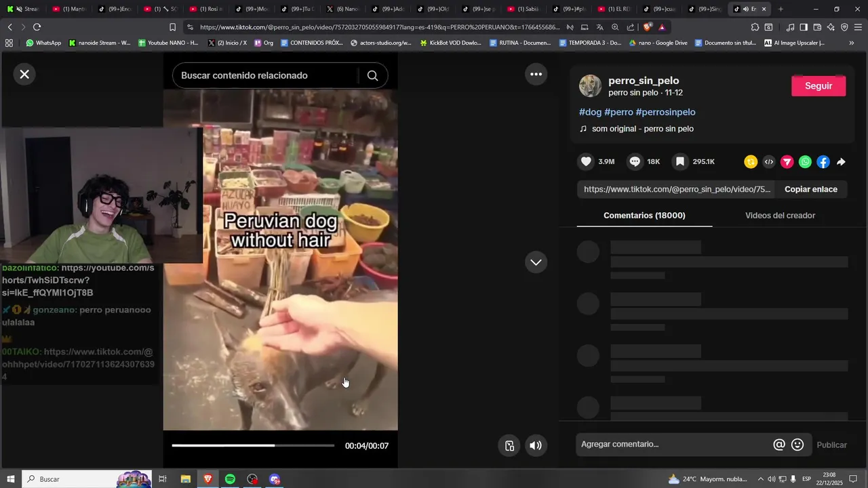The image size is (868, 488).
Task: Open perro_sin_pelo profile avatar
Action: pos(590,86)
